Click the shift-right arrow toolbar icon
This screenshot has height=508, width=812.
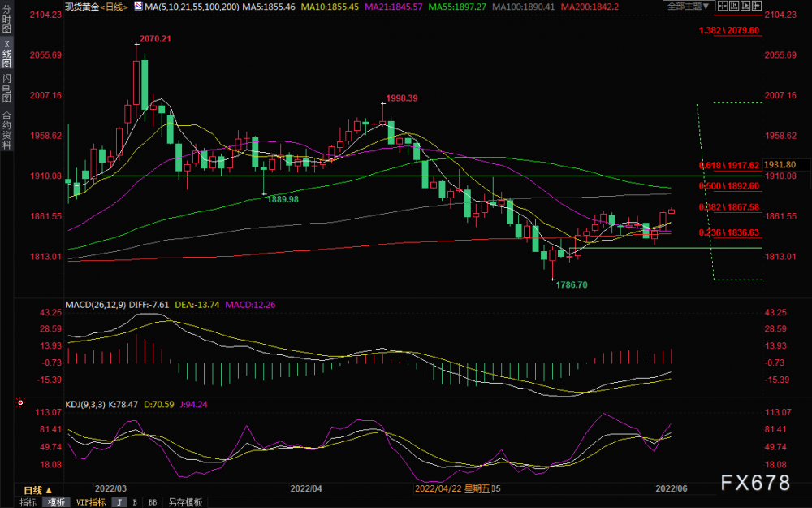coord(757,6)
